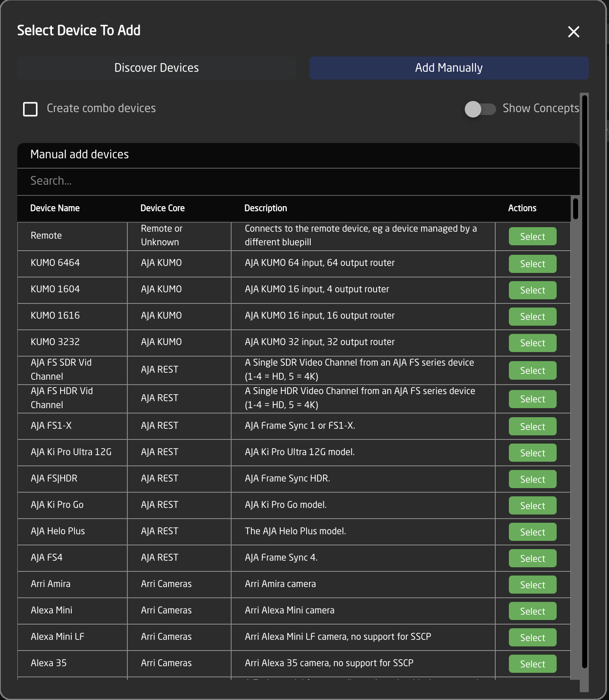Select the Remote device
Image resolution: width=609 pixels, height=700 pixels.
point(532,237)
